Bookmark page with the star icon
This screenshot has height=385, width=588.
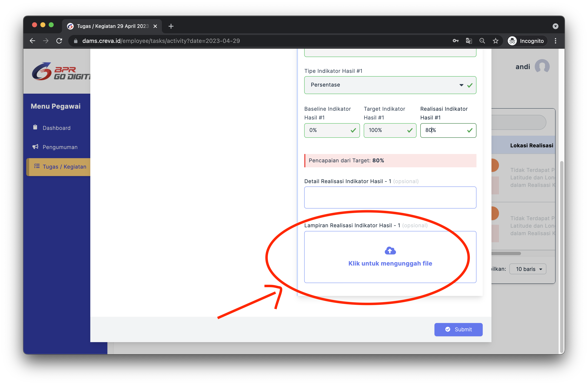[x=495, y=41]
